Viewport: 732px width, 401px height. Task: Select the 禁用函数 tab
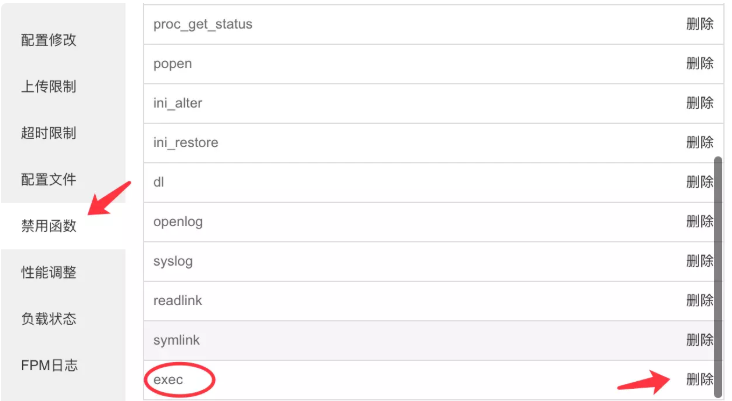pos(49,226)
